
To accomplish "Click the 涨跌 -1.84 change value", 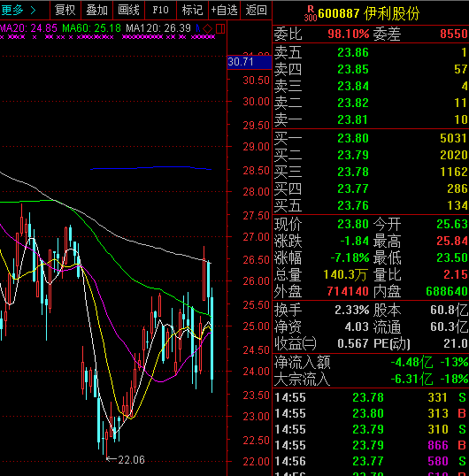I will 354,241.
